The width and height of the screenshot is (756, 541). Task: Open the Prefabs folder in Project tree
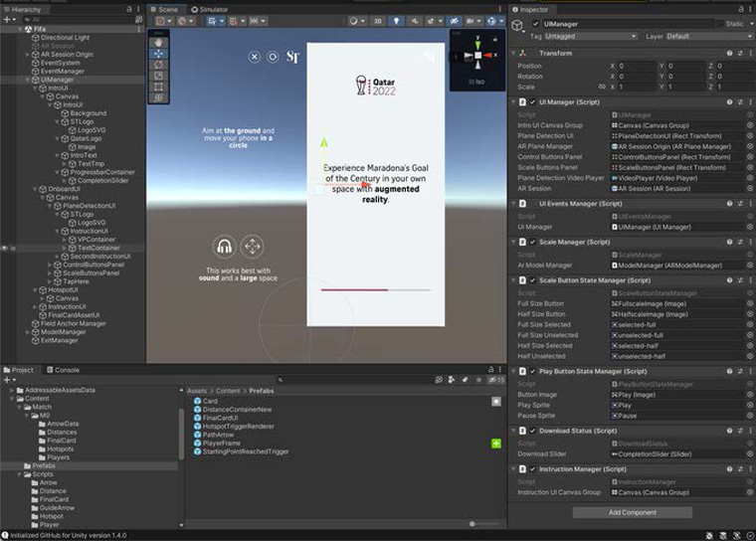44,466
